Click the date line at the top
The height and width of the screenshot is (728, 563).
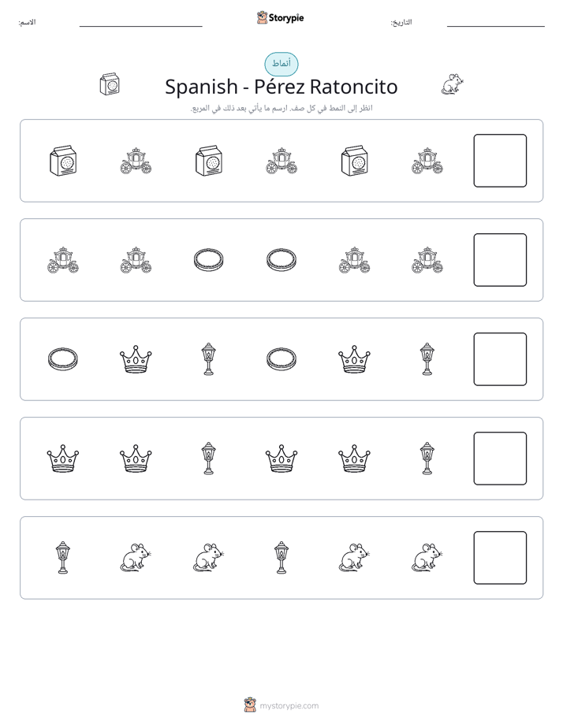[x=496, y=26]
